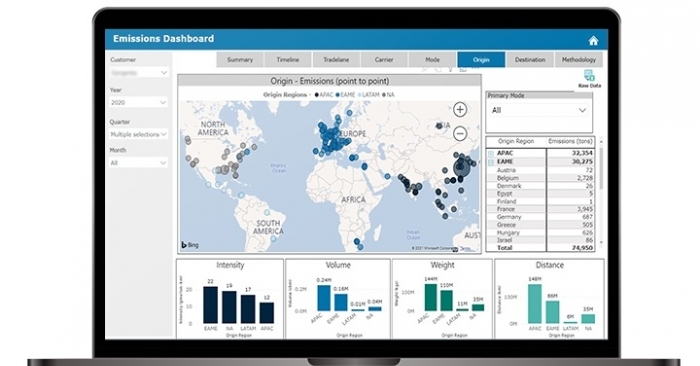Open the Year 2020 dropdown
Image resolution: width=700 pixels, height=366 pixels.
[x=139, y=103]
